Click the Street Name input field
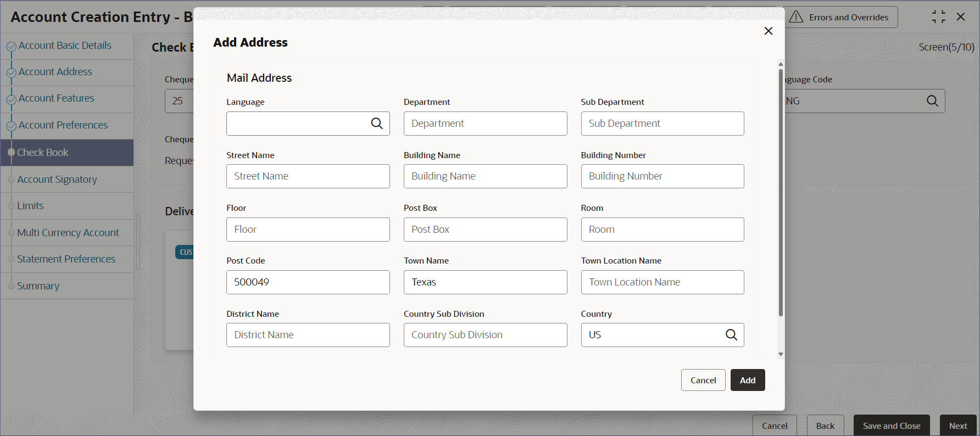 click(x=308, y=176)
